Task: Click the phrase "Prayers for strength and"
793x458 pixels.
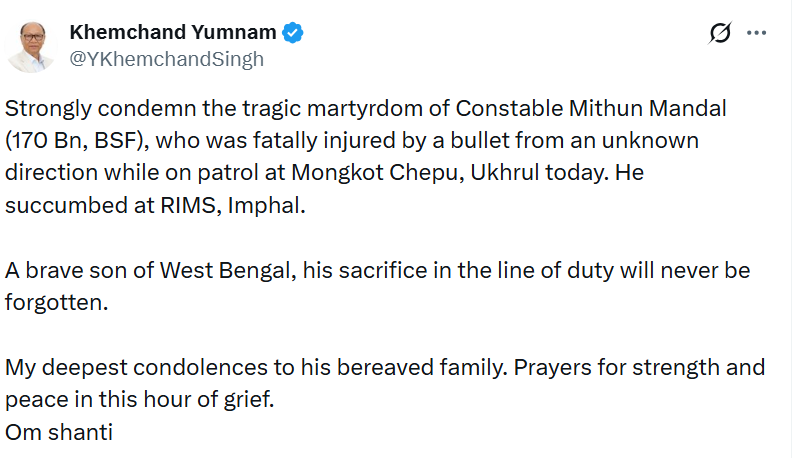Action: pyautogui.click(x=639, y=366)
